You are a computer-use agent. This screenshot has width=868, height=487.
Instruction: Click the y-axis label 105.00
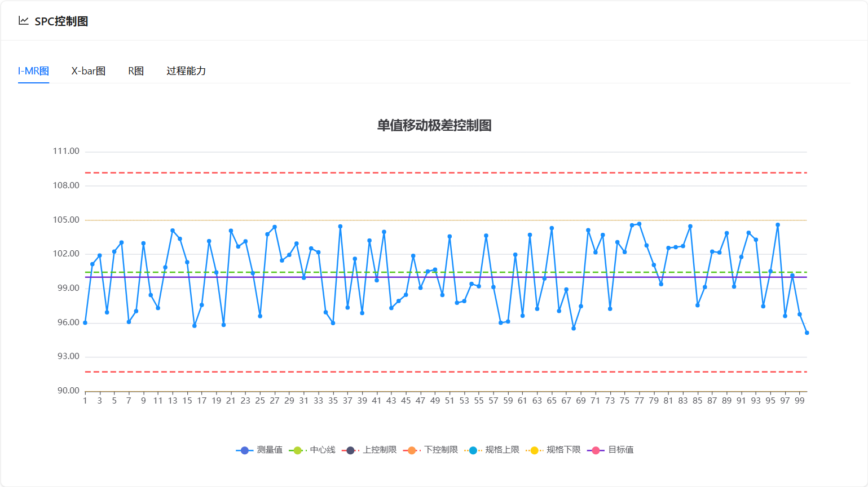(66, 220)
